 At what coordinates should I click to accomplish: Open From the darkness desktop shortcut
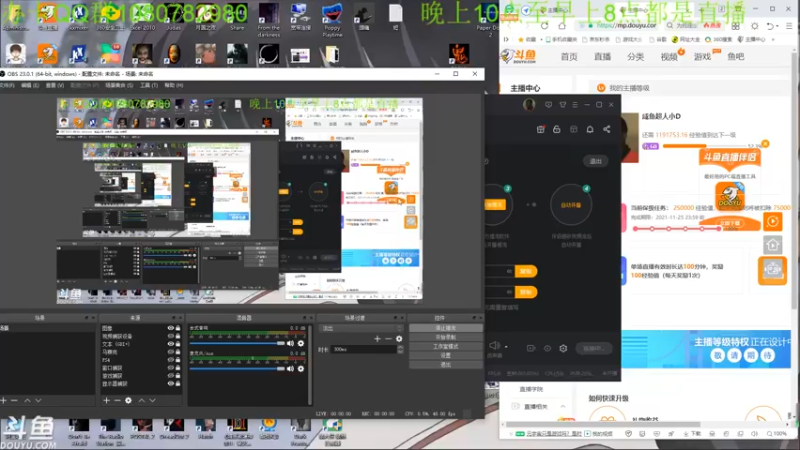click(x=268, y=19)
